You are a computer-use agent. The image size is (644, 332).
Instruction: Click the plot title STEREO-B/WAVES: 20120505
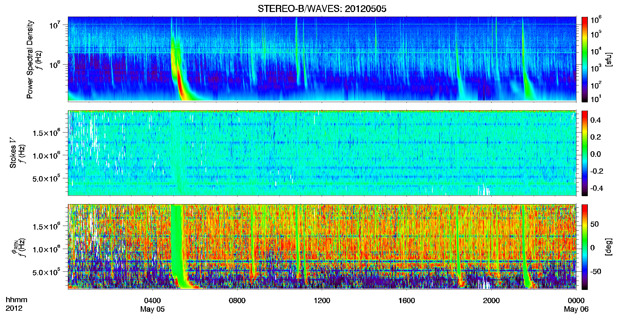pos(322,9)
